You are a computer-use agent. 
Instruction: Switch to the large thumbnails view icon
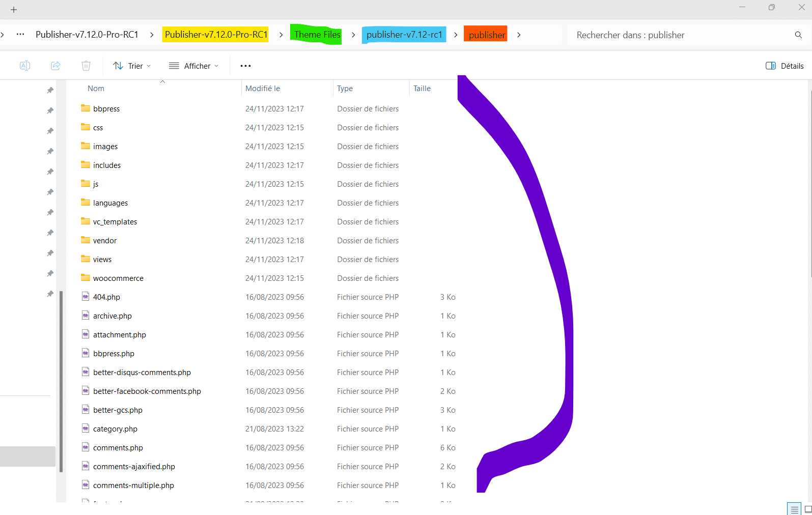pyautogui.click(x=807, y=509)
